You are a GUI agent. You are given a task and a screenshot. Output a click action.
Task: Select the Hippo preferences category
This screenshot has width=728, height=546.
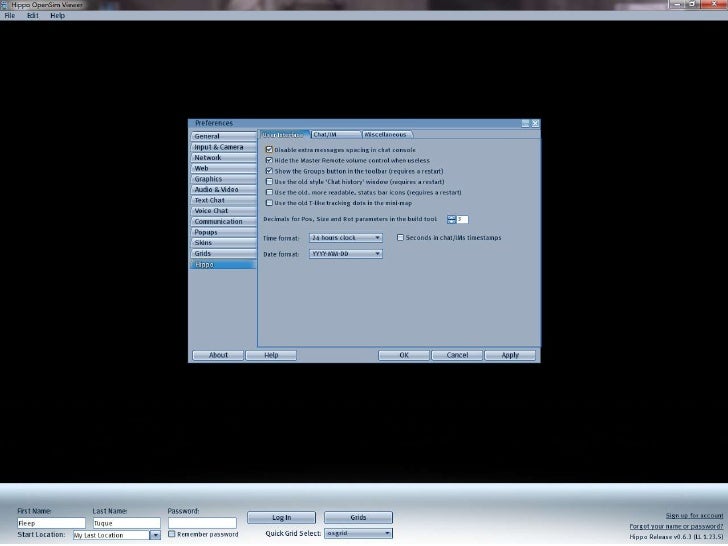223,264
